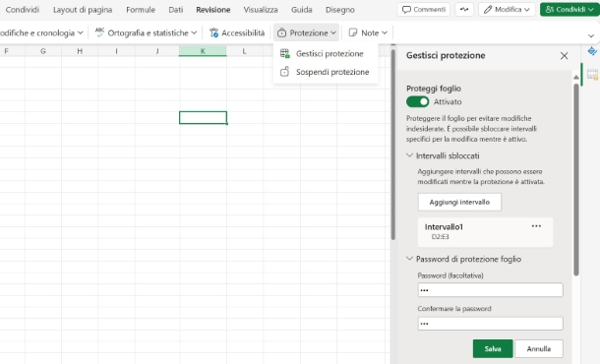600x364 pixels.
Task: Choose Sospendi protezione menu item
Action: pos(326,72)
